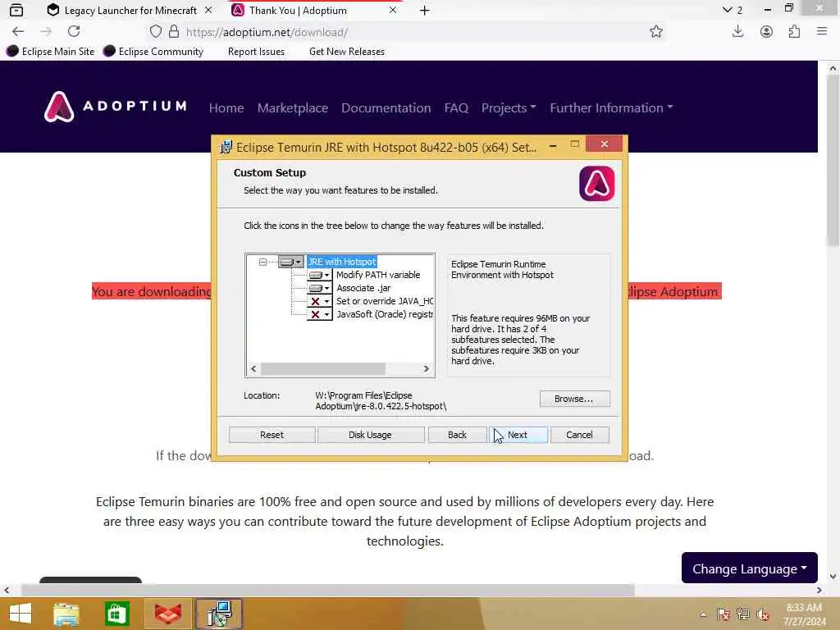Go back to previous page

[18, 32]
